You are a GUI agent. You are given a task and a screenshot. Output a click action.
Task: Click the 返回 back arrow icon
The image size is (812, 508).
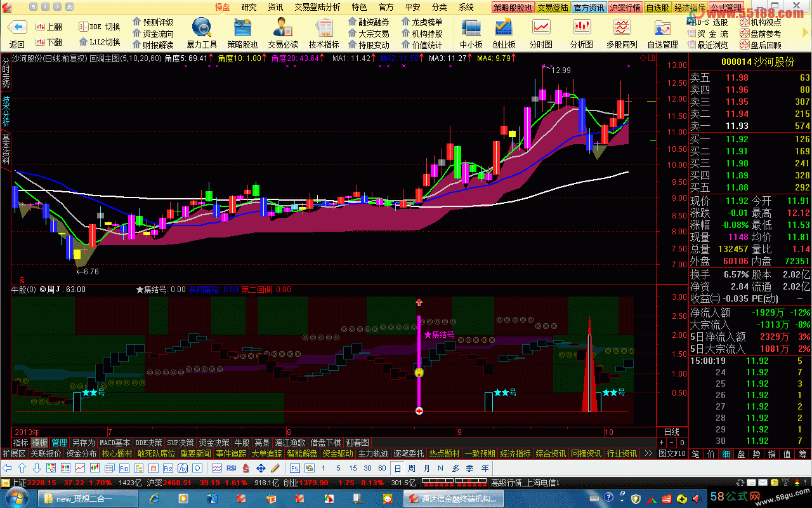17,27
